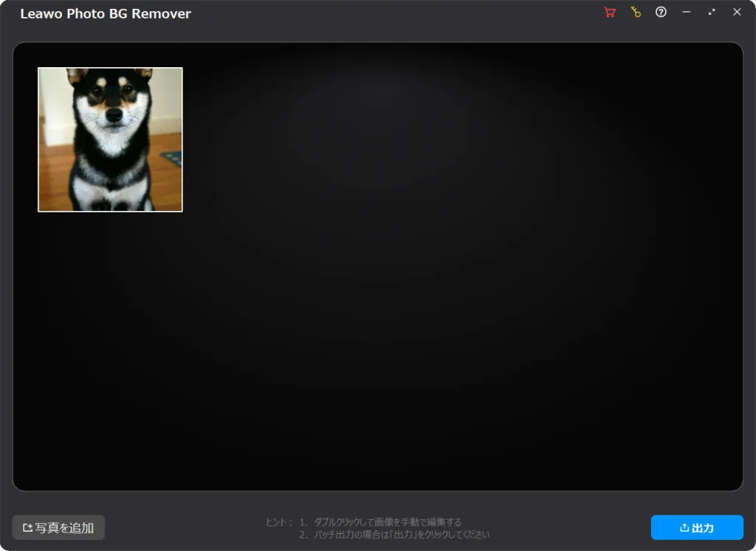The width and height of the screenshot is (756, 551).
Task: Minimize the Leawo Photo BG Remover window
Action: [x=687, y=13]
